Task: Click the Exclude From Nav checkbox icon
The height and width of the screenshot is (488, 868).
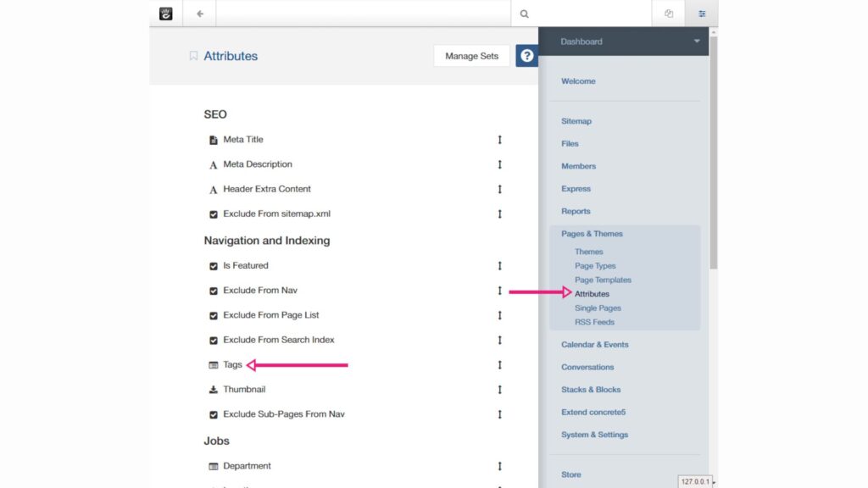Action: coord(213,291)
